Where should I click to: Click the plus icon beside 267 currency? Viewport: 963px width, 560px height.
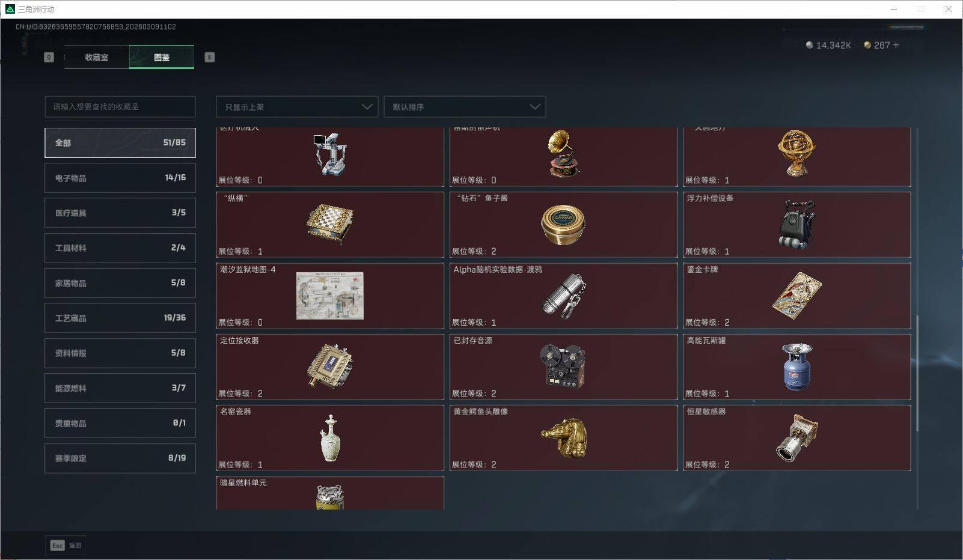(896, 45)
